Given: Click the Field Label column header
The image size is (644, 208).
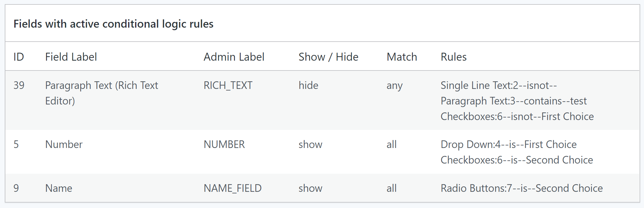Looking at the screenshot, I should pyautogui.click(x=71, y=57).
